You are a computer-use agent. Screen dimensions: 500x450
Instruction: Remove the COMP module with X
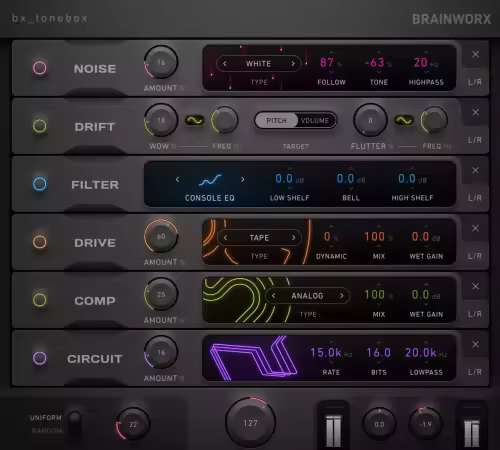(475, 286)
